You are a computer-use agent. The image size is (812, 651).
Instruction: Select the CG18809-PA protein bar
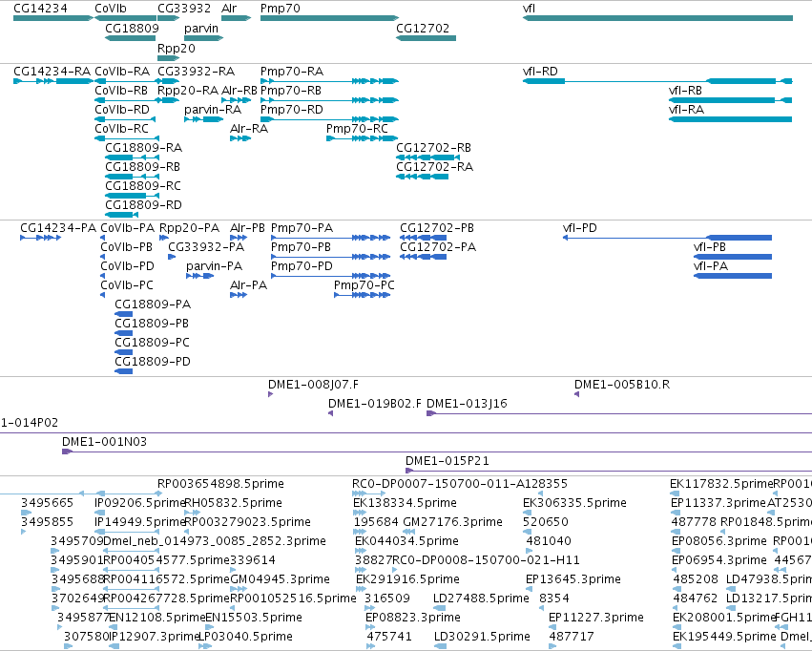tap(124, 314)
